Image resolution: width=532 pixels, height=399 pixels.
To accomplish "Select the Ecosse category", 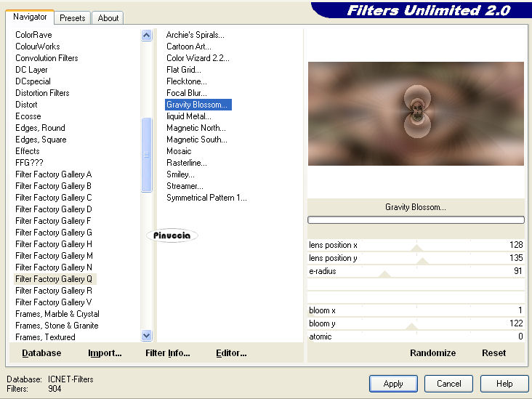I will 28,116.
